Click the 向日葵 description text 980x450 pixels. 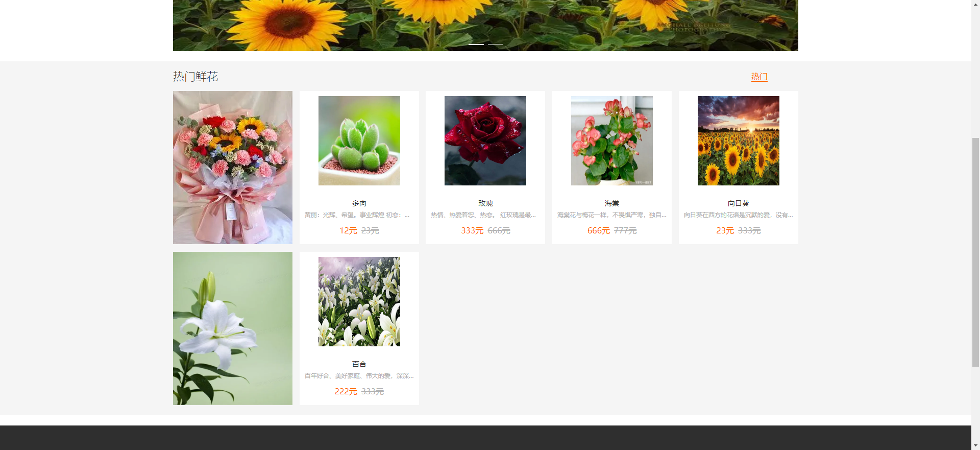click(x=738, y=215)
